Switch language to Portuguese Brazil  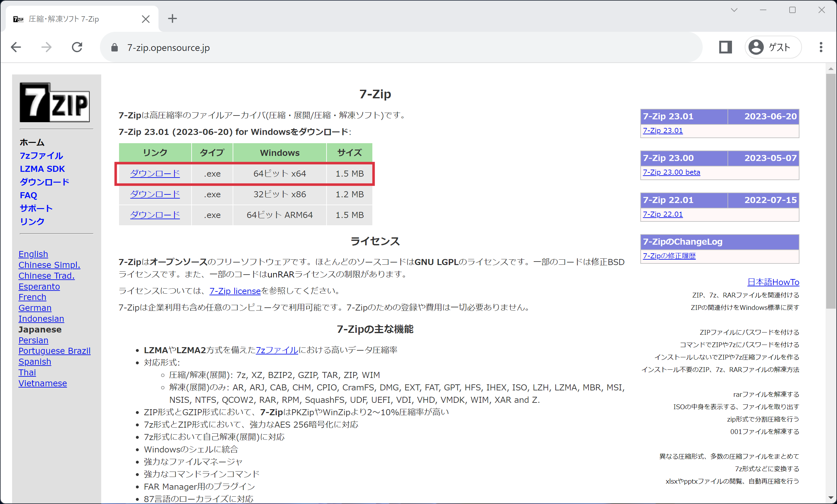coord(54,351)
